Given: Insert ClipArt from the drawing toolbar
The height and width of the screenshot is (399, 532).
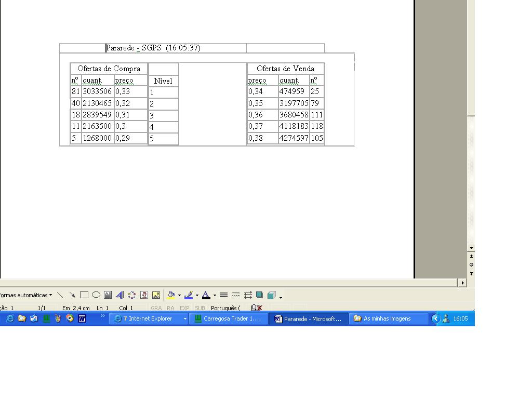Looking at the screenshot, I should pos(144,295).
